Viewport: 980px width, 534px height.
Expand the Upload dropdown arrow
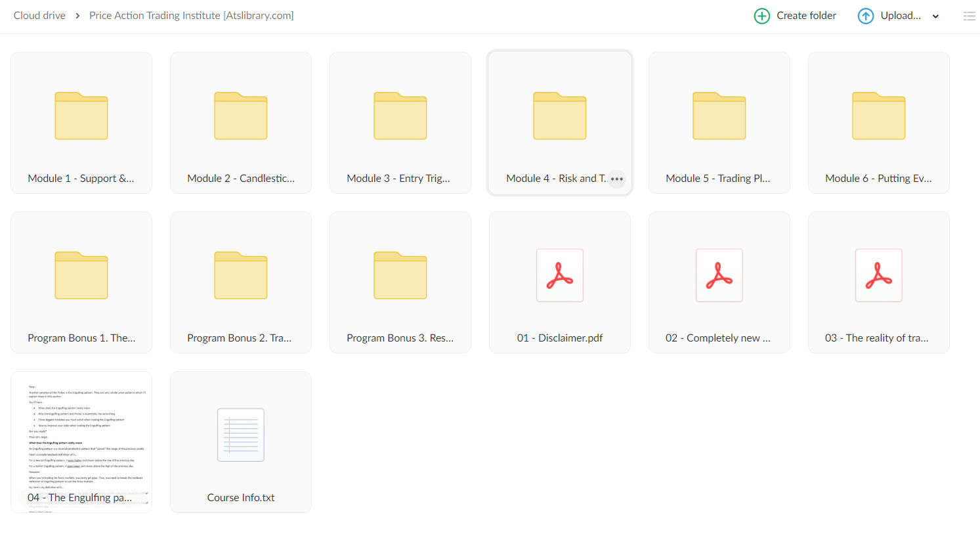pos(935,16)
